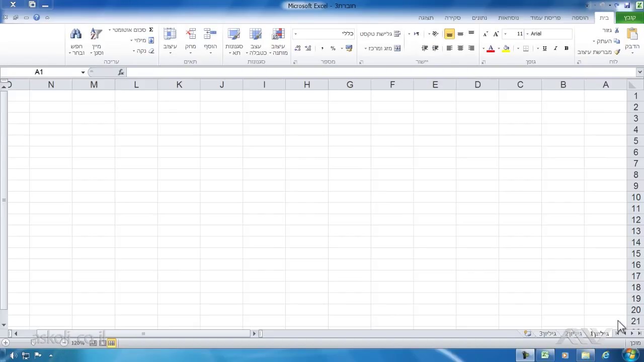Click the Paste (הדבק) clipboard icon

632,34
